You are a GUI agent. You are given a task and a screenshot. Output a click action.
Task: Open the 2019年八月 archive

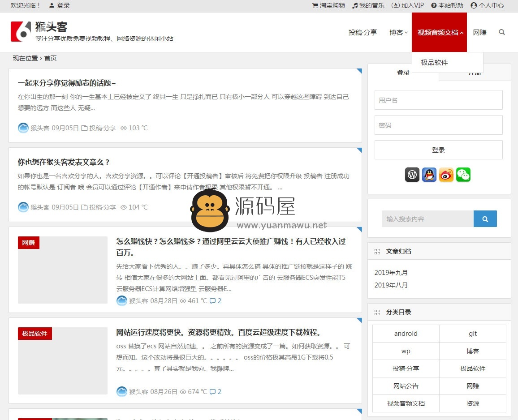pos(391,285)
